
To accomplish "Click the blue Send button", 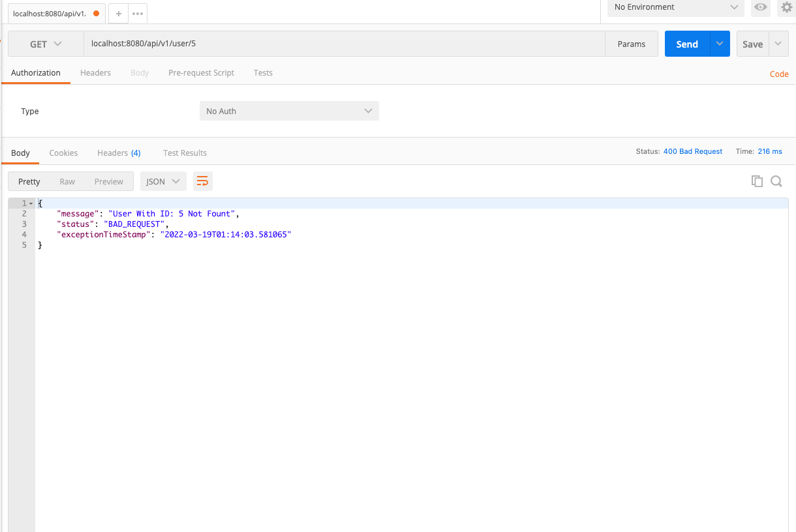I will pos(687,44).
